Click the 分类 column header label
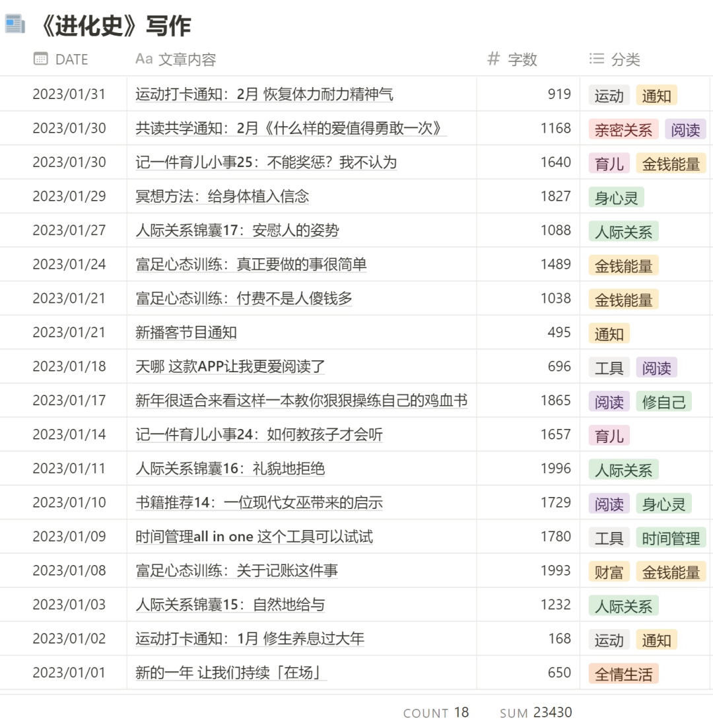The image size is (713, 728). click(x=626, y=59)
